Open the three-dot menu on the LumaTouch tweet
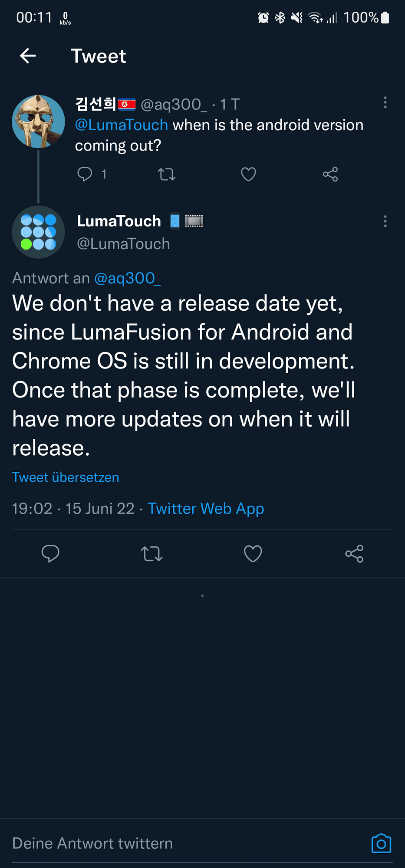405x868 pixels. coord(385,221)
